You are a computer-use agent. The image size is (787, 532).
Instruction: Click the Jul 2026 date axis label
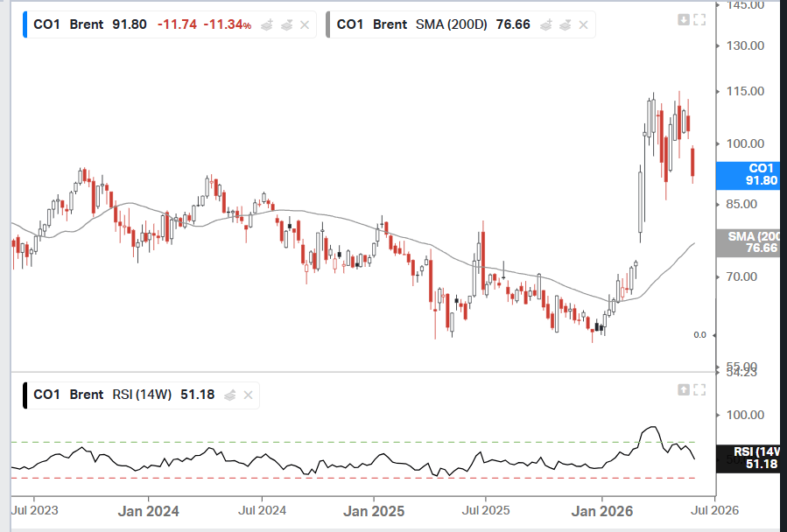[x=714, y=511]
